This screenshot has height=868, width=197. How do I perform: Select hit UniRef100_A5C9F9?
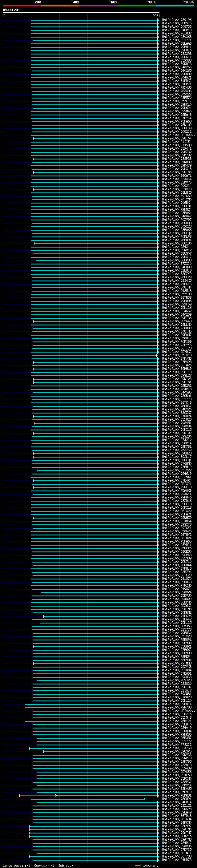pyautogui.click(x=177, y=792)
